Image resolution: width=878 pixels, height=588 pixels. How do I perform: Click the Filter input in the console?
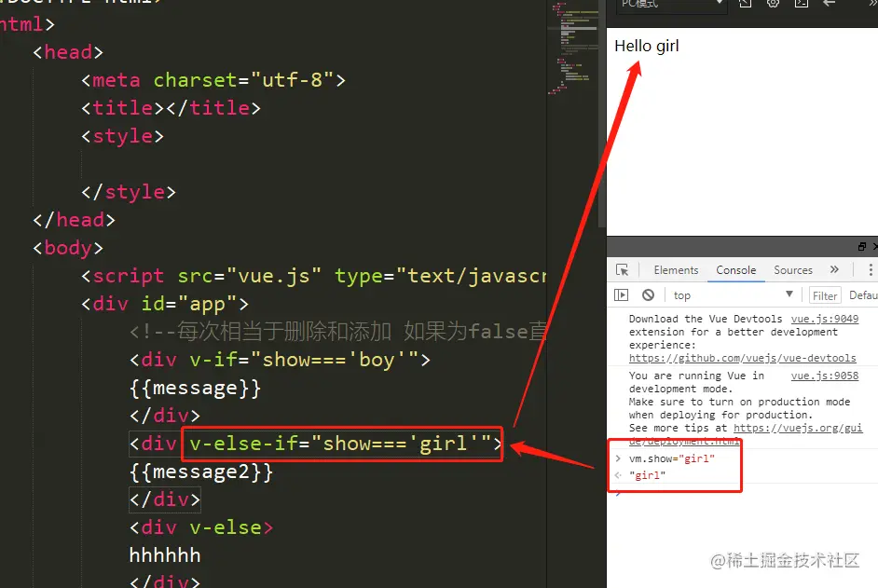coord(825,295)
